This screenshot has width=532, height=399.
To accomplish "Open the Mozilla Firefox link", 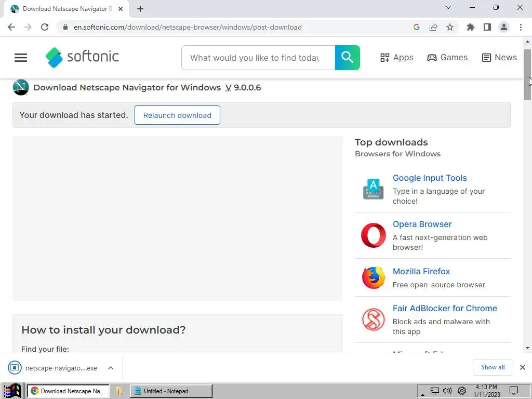I will point(421,271).
